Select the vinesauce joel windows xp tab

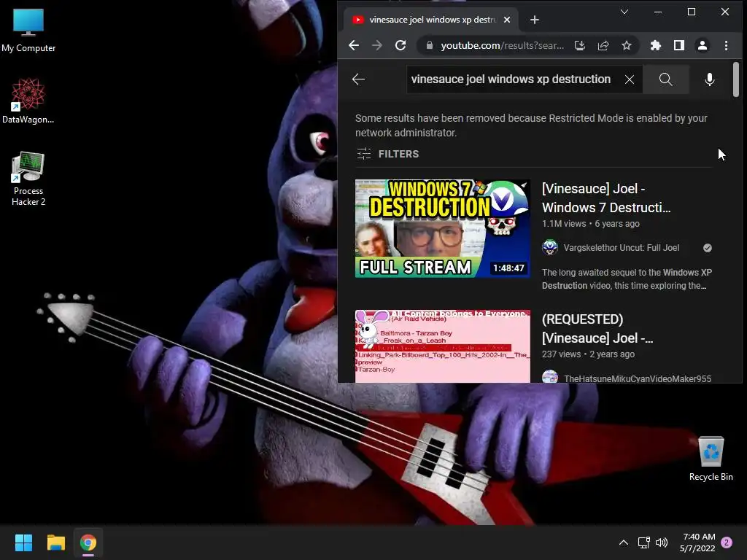coord(431,20)
